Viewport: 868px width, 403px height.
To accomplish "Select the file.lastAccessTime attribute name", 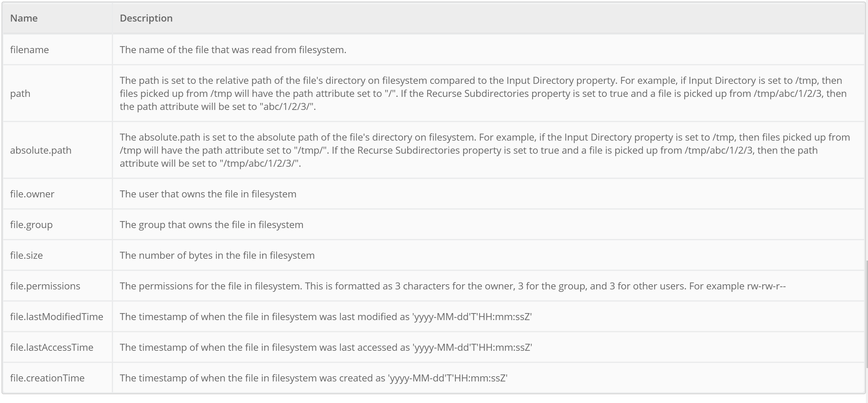I will click(52, 347).
